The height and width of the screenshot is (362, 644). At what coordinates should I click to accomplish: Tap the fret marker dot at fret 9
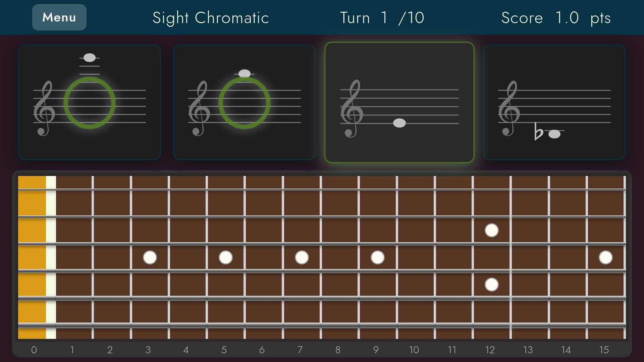pos(378,257)
